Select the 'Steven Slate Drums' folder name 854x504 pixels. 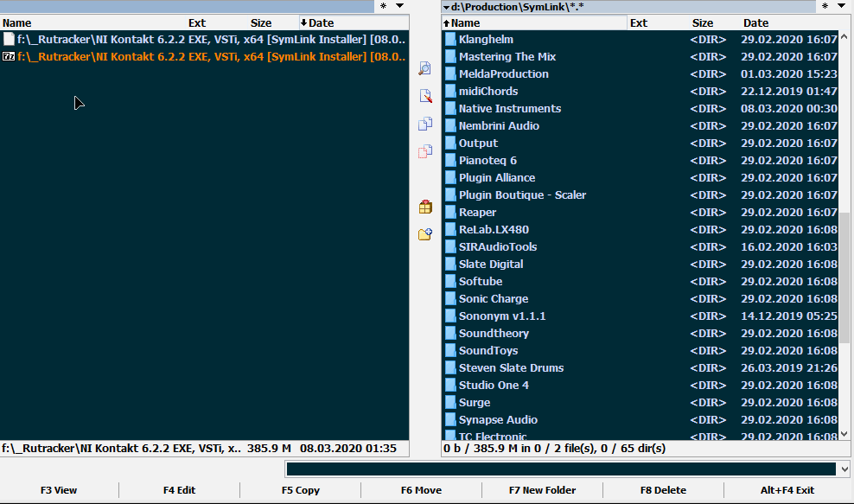(511, 367)
